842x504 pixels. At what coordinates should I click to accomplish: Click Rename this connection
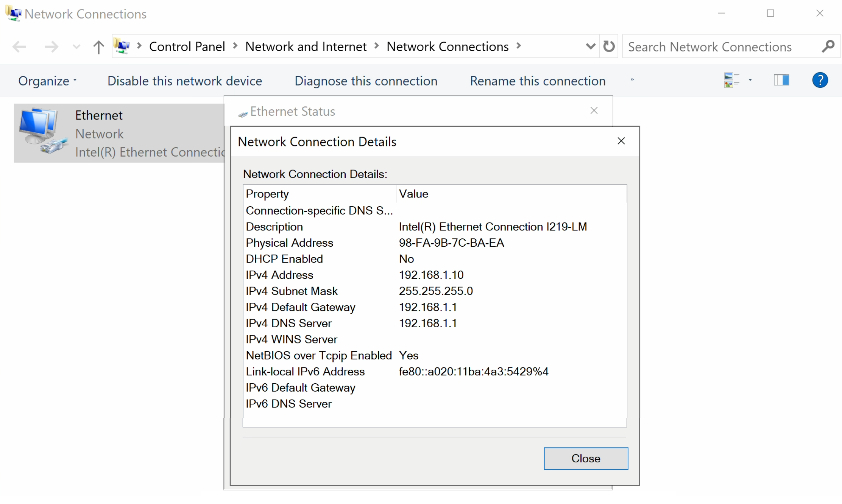tap(538, 81)
